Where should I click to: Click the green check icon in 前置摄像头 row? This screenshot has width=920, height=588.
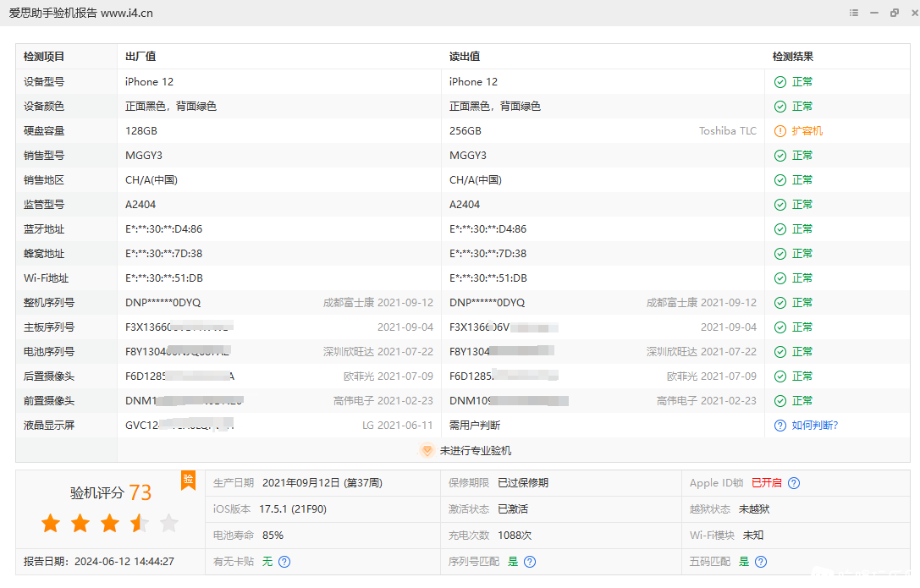tap(780, 401)
